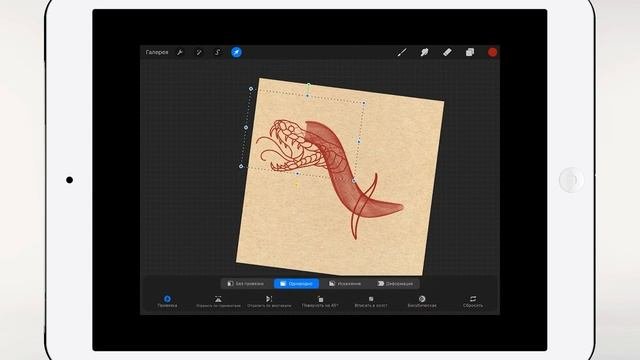Click the left-middle transform edge handle
The image size is (640, 360).
[x=246, y=127]
